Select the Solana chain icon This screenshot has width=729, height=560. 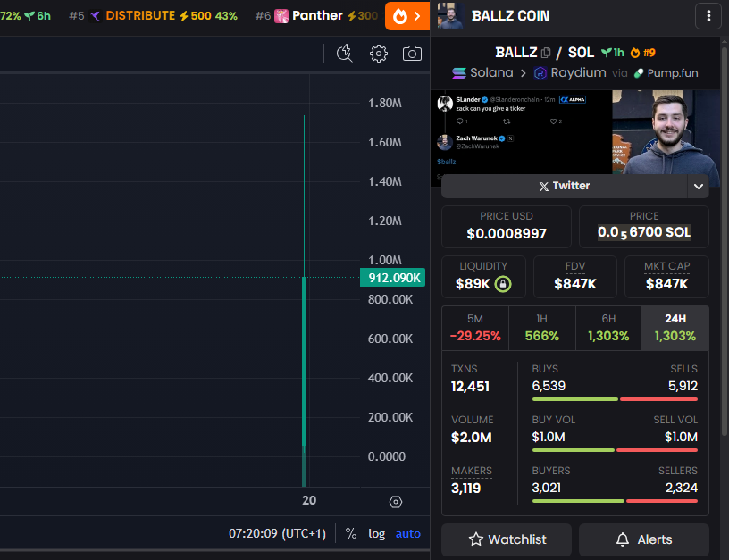pos(458,73)
